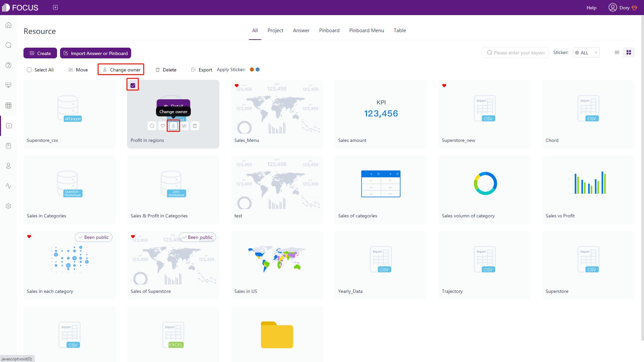Open the home page from the sidebar

[x=8, y=25]
